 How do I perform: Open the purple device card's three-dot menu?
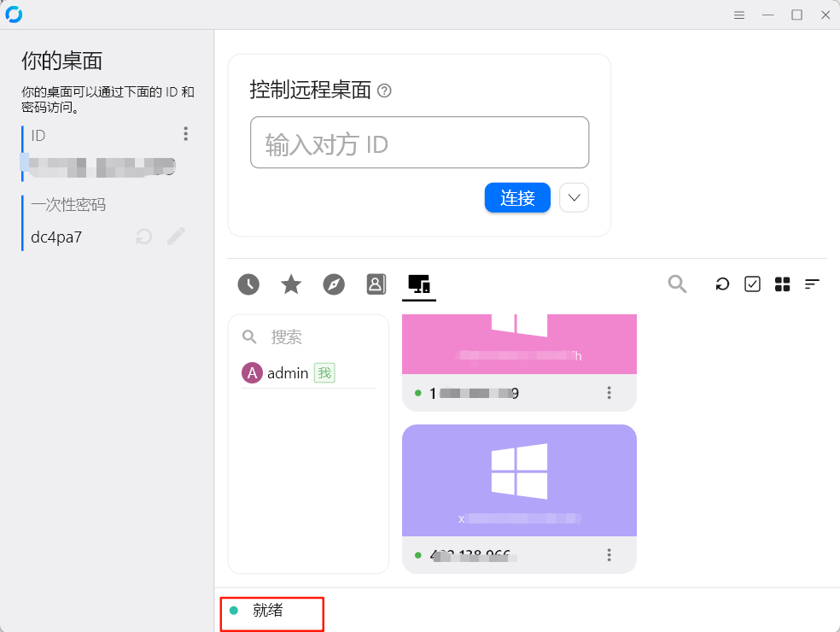pos(609,555)
